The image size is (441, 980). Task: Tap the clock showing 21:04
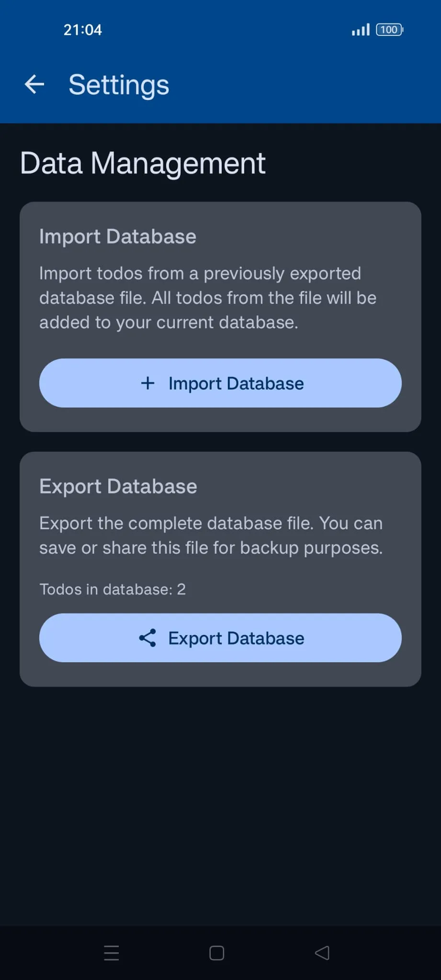[x=83, y=29]
